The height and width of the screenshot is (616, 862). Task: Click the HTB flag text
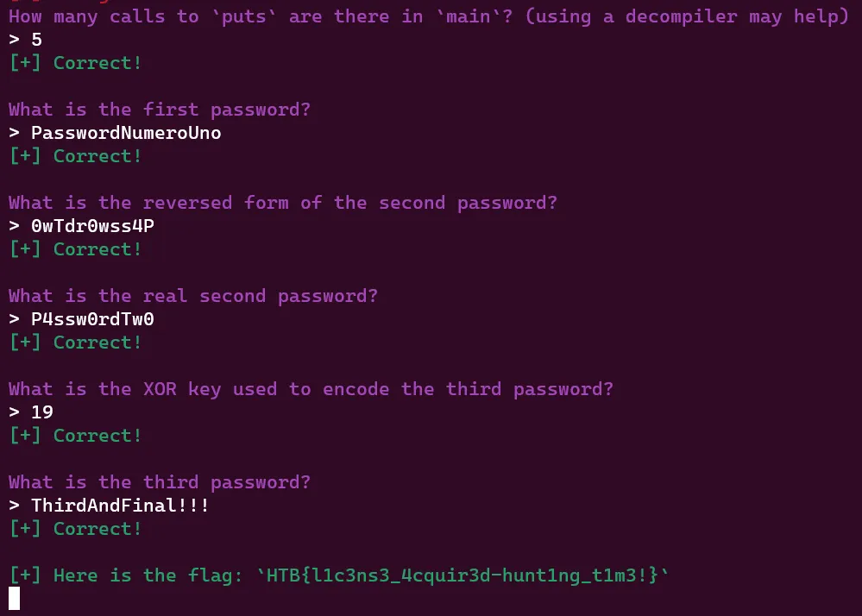point(462,575)
